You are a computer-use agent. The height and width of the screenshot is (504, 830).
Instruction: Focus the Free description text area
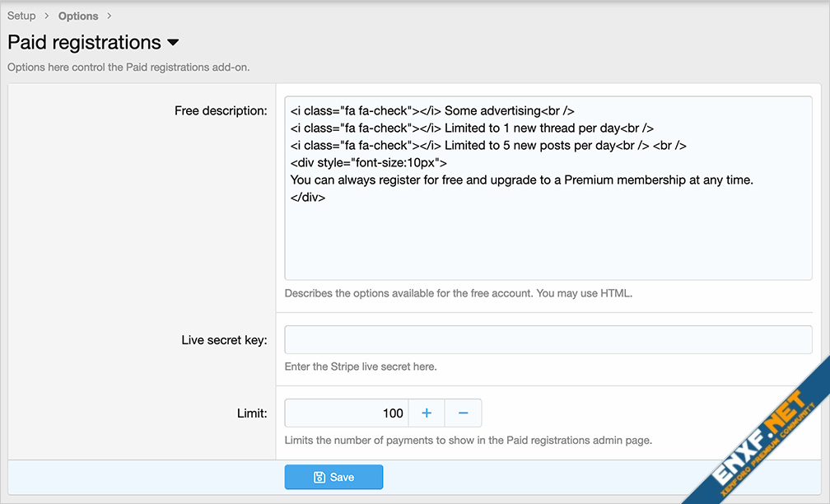pos(548,239)
